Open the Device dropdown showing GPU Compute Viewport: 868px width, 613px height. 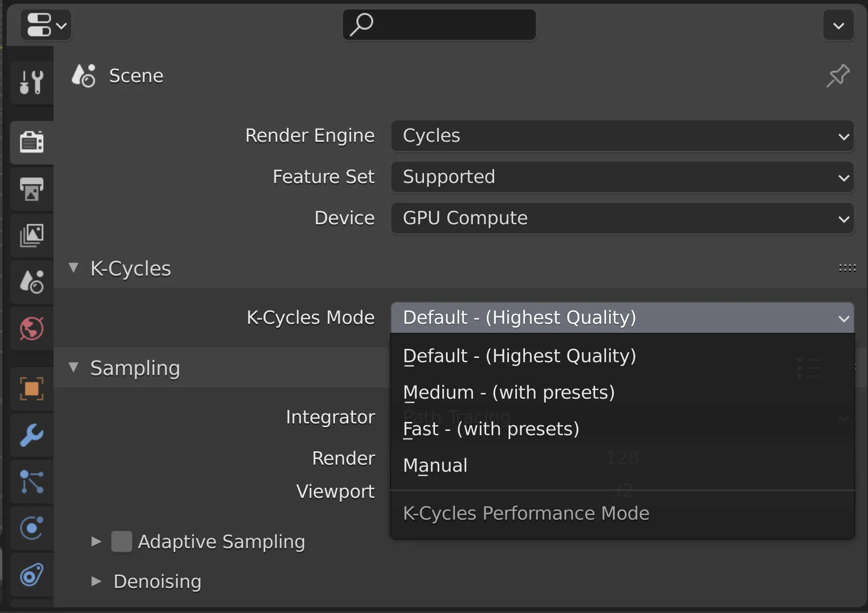tap(623, 219)
